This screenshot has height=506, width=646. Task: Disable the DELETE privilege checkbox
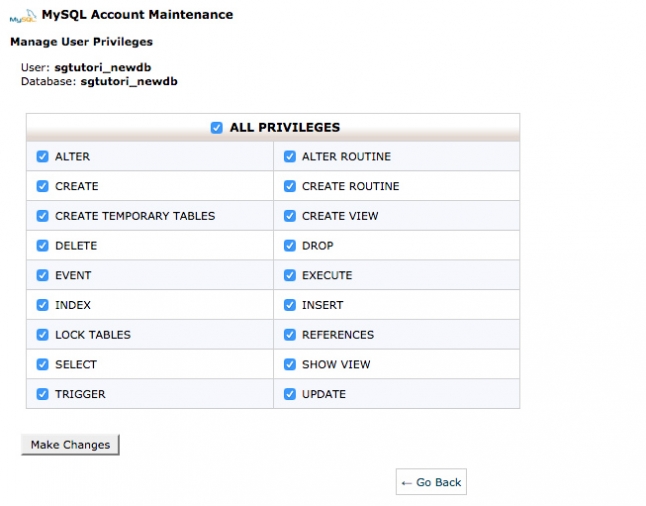42,246
